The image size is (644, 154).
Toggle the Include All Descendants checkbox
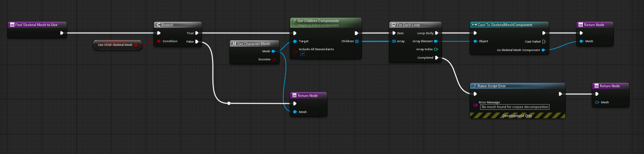pyautogui.click(x=303, y=53)
